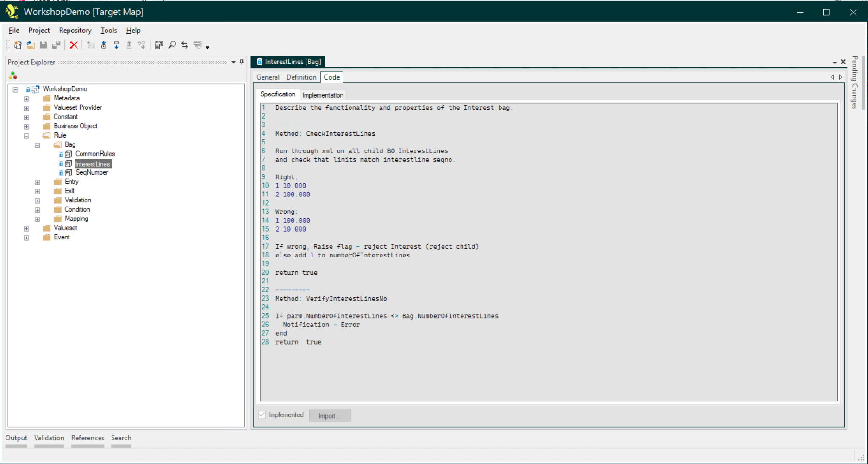Collapse the Rule folder node

[26, 136]
